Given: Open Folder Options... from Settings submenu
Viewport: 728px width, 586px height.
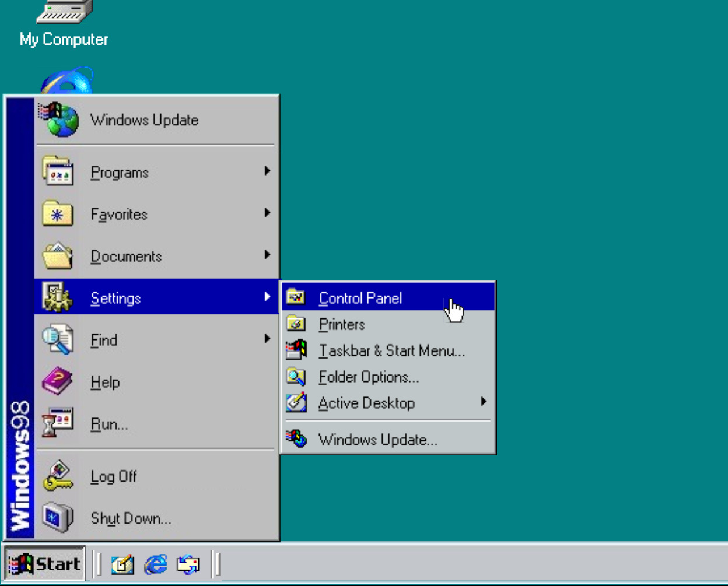Looking at the screenshot, I should [388, 377].
